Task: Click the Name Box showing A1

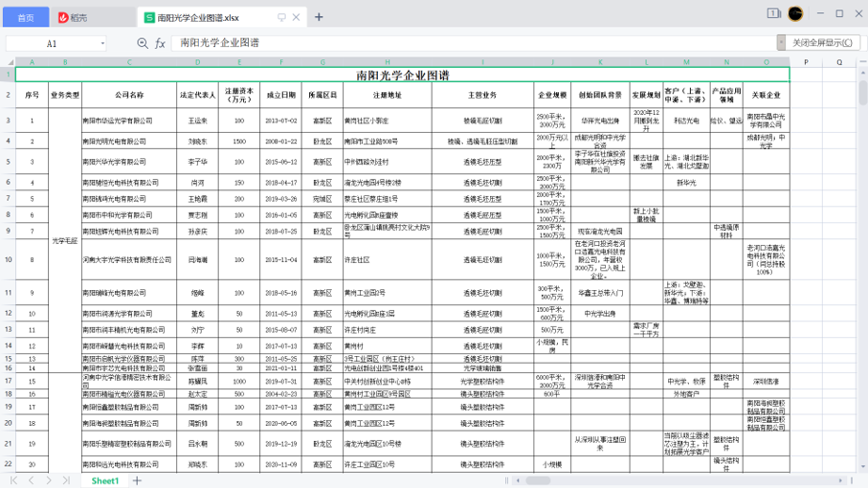Action: pos(52,43)
